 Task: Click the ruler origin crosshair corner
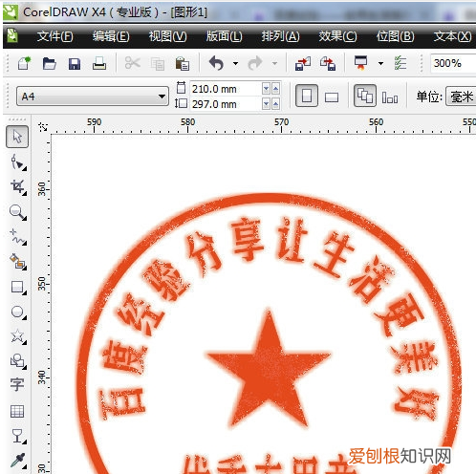[43, 127]
